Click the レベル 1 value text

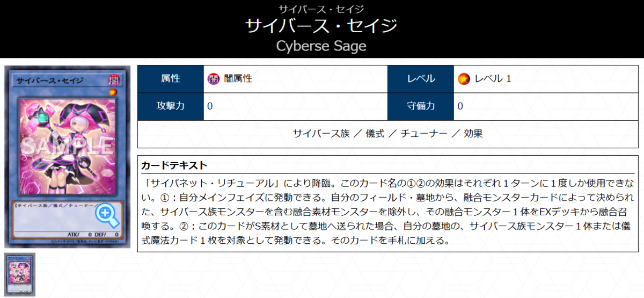(x=493, y=79)
